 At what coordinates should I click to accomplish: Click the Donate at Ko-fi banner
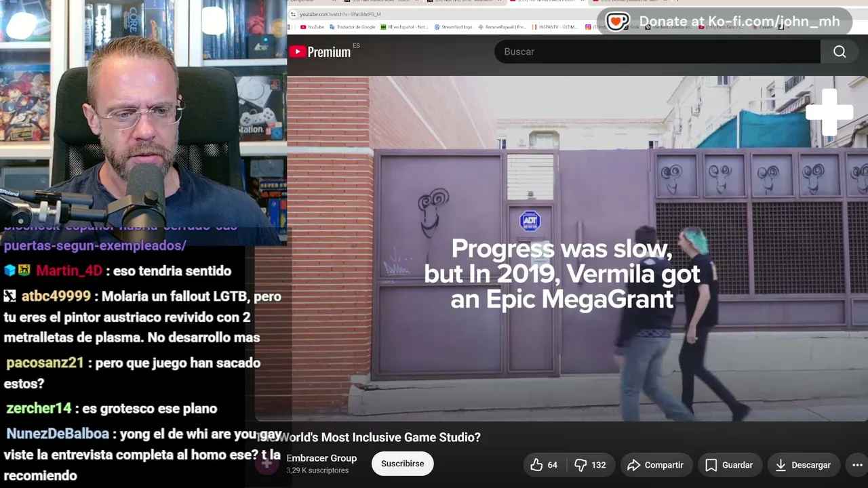click(x=724, y=22)
